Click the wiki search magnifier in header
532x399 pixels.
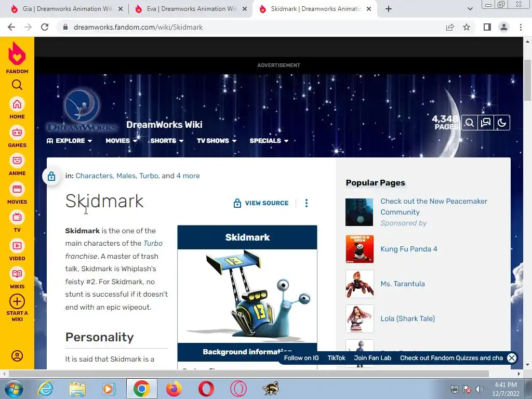[x=470, y=123]
